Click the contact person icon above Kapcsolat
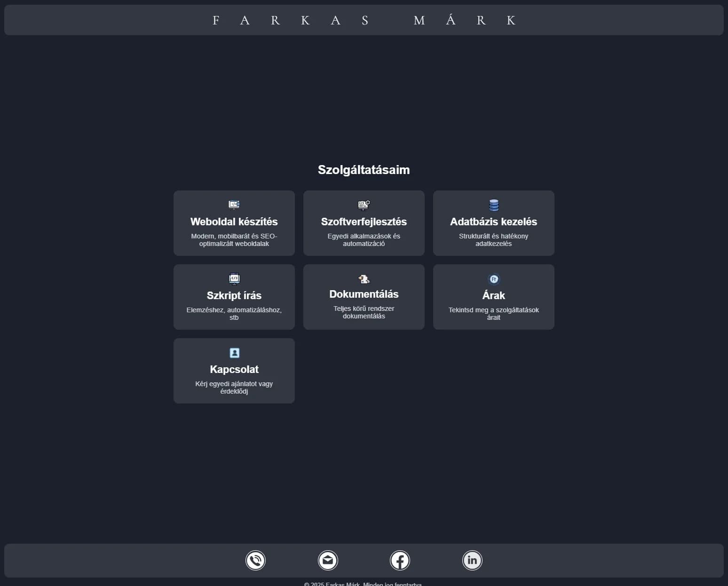The height and width of the screenshot is (586, 728). tap(234, 353)
